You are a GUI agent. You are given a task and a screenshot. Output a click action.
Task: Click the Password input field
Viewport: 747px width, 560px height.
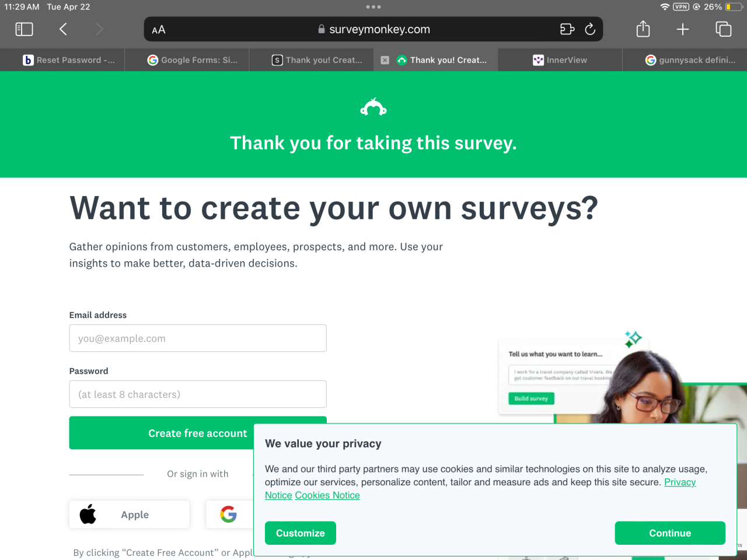198,394
